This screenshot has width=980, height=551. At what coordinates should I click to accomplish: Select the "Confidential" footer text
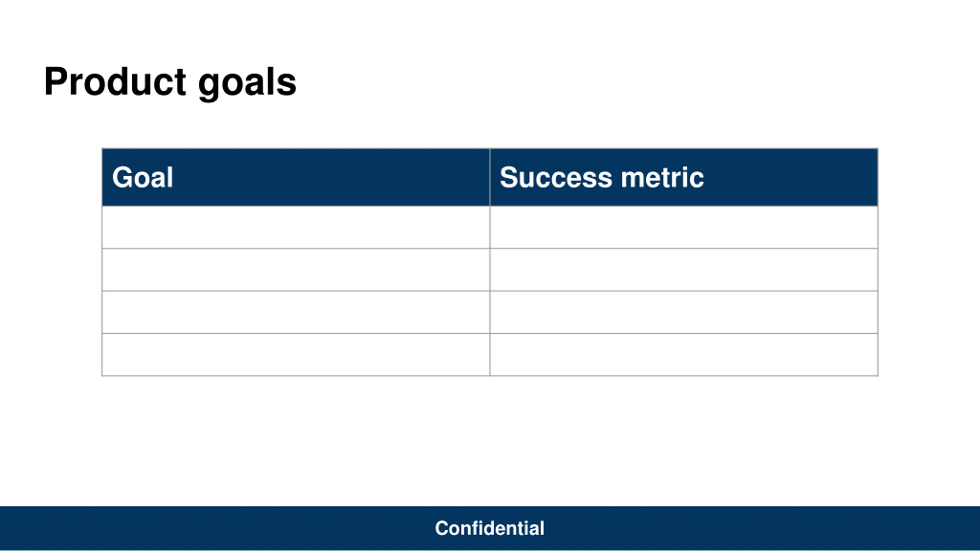pos(489,528)
